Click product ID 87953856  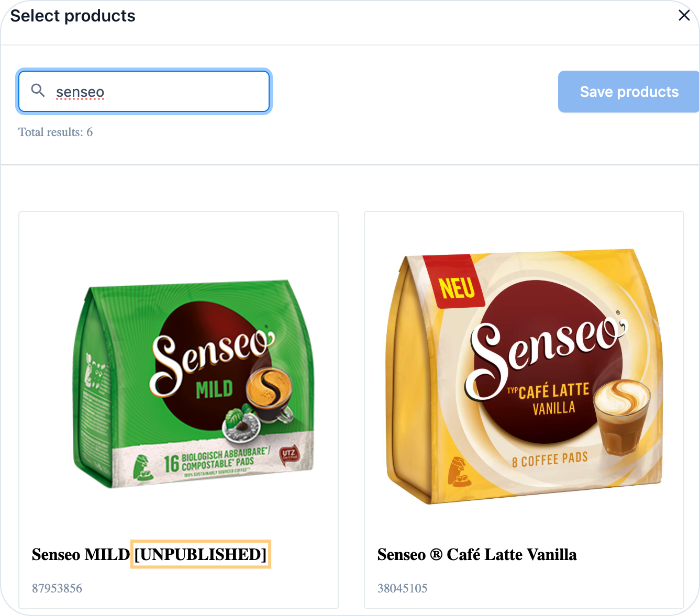click(x=57, y=588)
